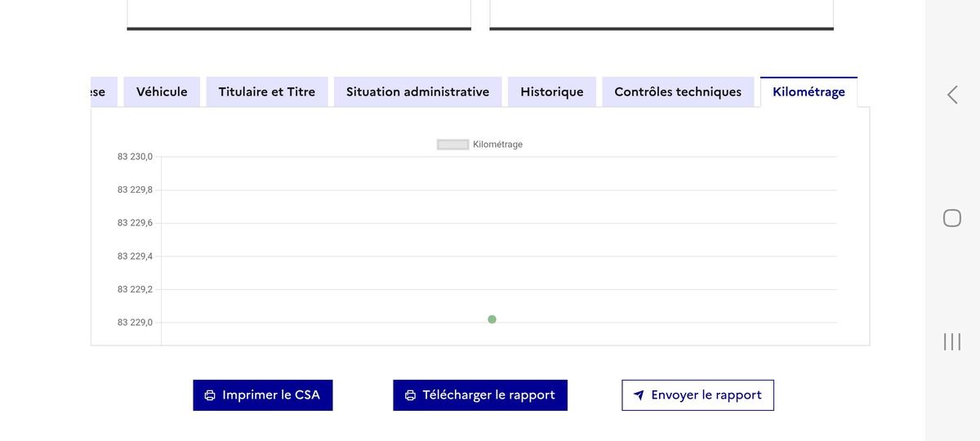
Task: Click the Imprimer le CSA button
Action: (263, 395)
